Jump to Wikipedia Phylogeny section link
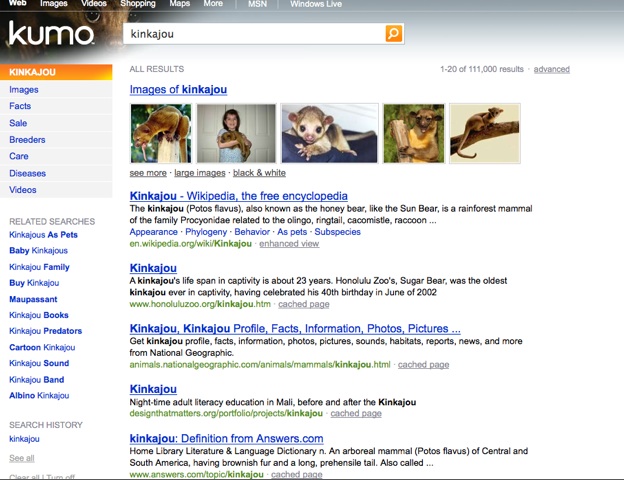Screen dimensions: 624x480 pos(206,232)
